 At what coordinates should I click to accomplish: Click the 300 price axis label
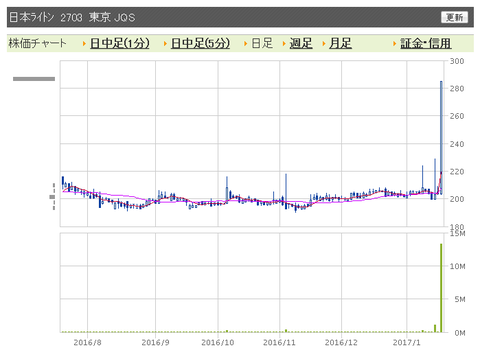[x=457, y=61]
